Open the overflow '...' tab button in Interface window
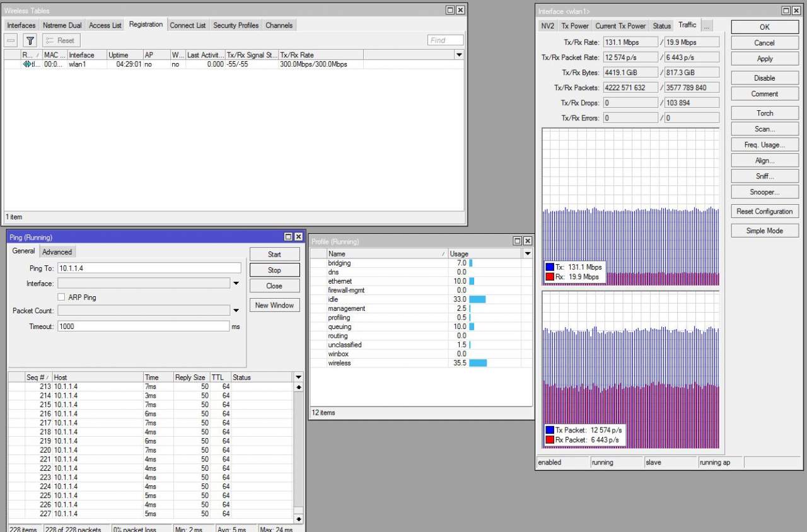 point(707,26)
